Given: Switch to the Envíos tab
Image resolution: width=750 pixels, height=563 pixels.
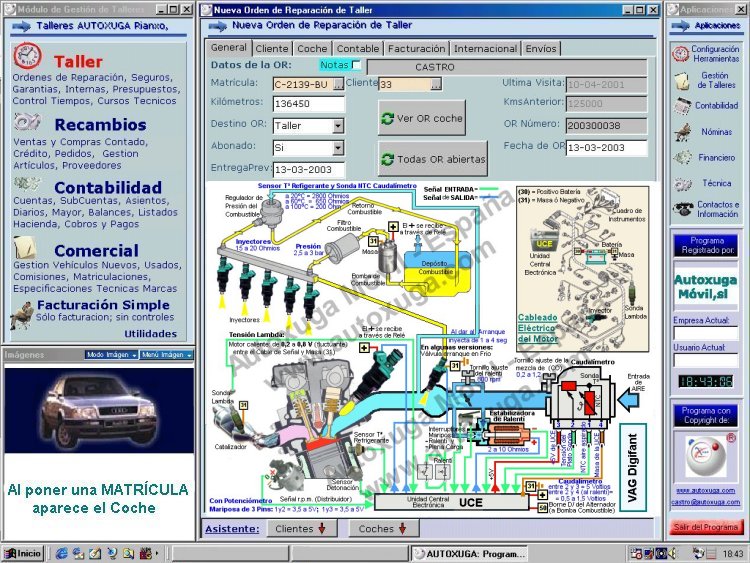Looking at the screenshot, I should (541, 48).
